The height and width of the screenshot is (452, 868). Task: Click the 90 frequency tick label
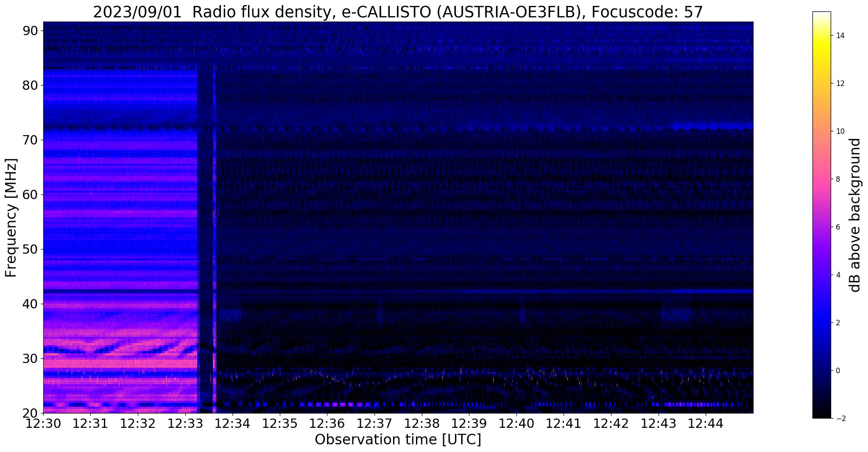[x=31, y=31]
